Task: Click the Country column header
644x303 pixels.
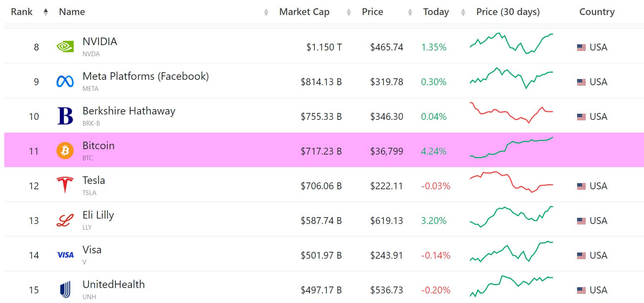Action: click(596, 12)
